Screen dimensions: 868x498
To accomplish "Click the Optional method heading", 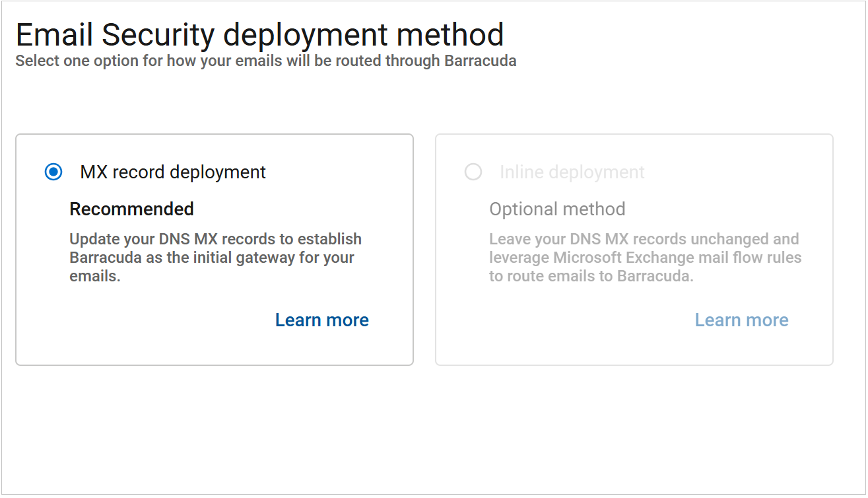I will click(x=557, y=209).
